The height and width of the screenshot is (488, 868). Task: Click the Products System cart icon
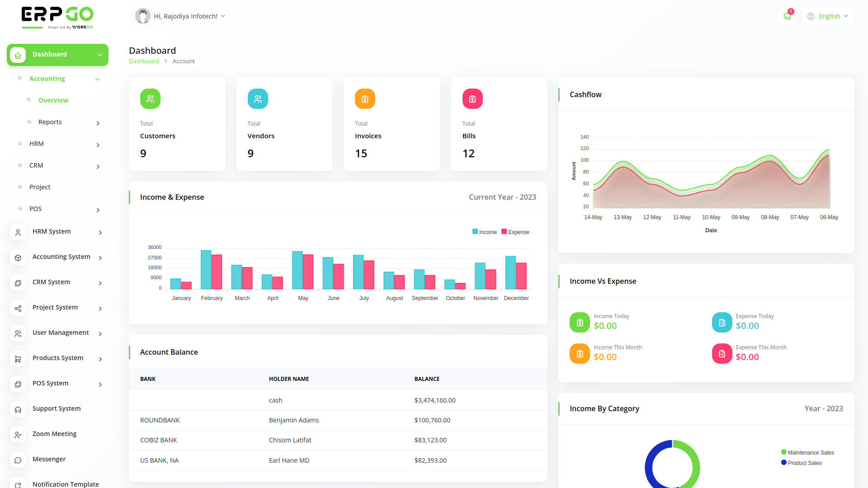[18, 359]
